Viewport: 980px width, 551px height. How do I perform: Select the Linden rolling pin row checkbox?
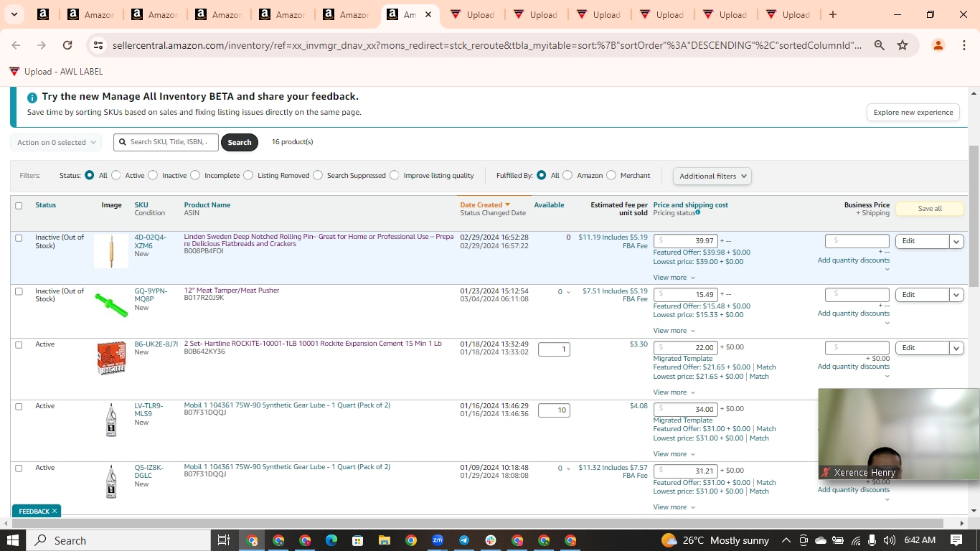(x=19, y=238)
